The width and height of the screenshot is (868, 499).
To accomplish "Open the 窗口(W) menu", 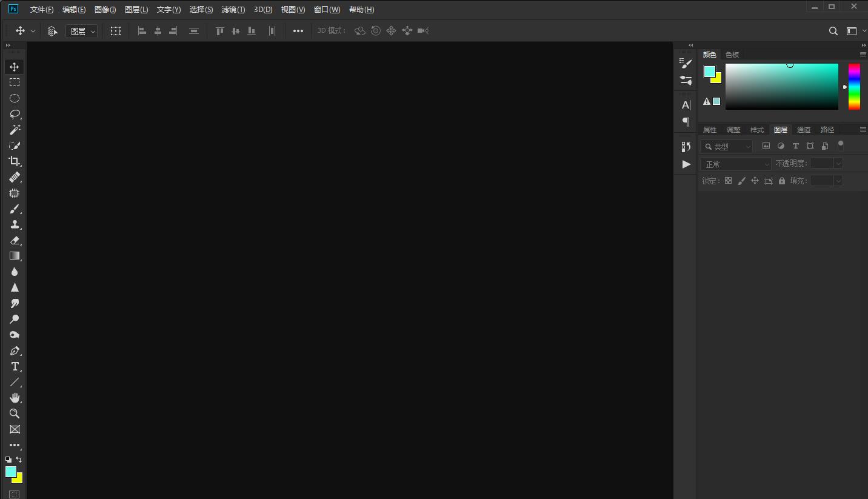I will tap(327, 10).
